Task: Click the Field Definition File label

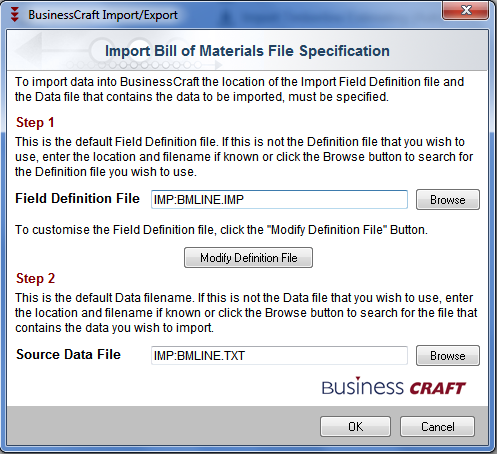Action: click(x=77, y=198)
